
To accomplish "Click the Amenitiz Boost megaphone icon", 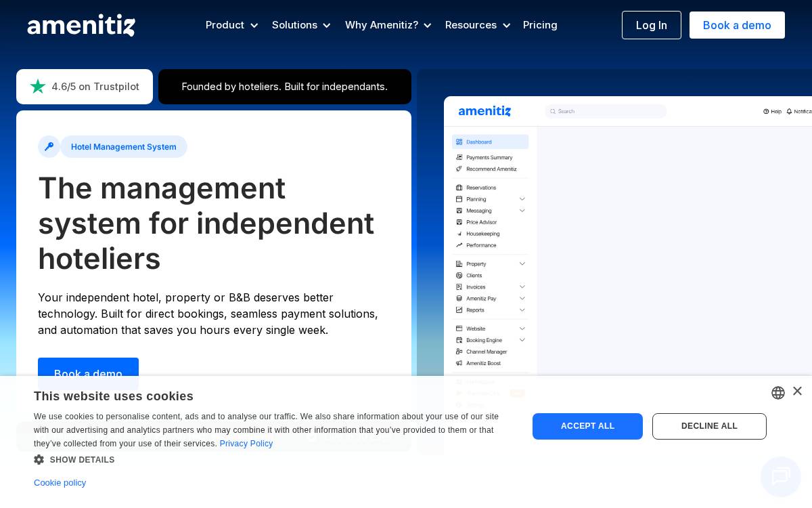I will [459, 363].
